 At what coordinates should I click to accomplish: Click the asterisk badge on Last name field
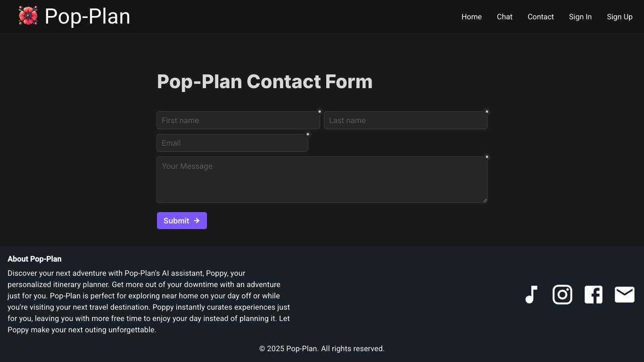(x=487, y=112)
